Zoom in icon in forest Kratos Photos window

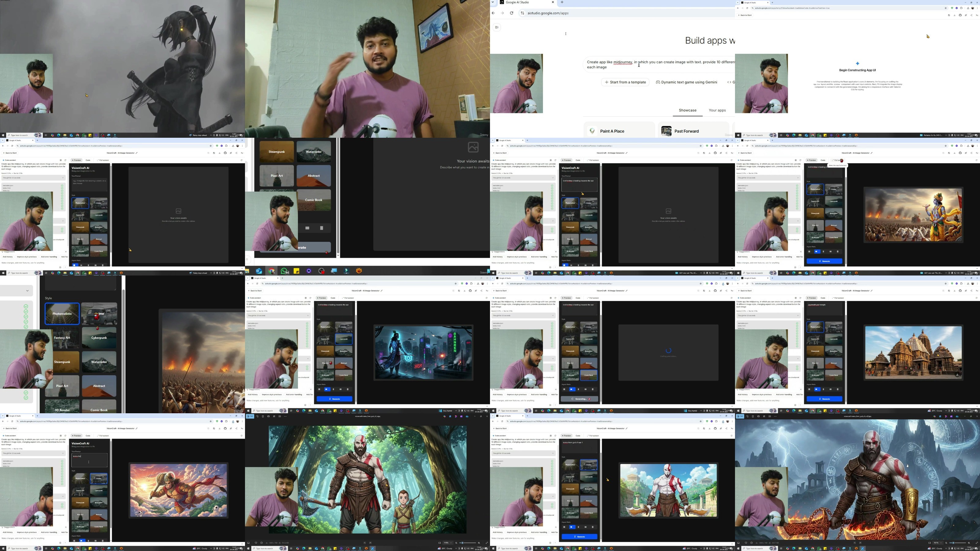pyautogui.click(x=479, y=543)
